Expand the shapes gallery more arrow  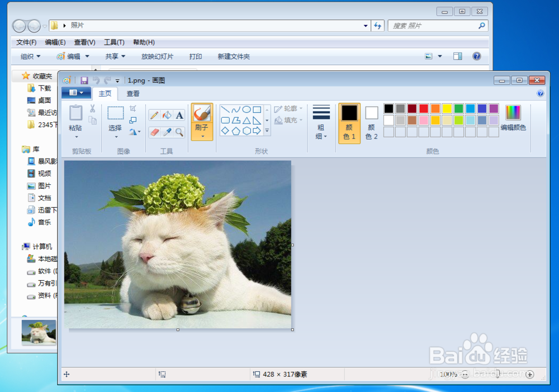coord(267,131)
